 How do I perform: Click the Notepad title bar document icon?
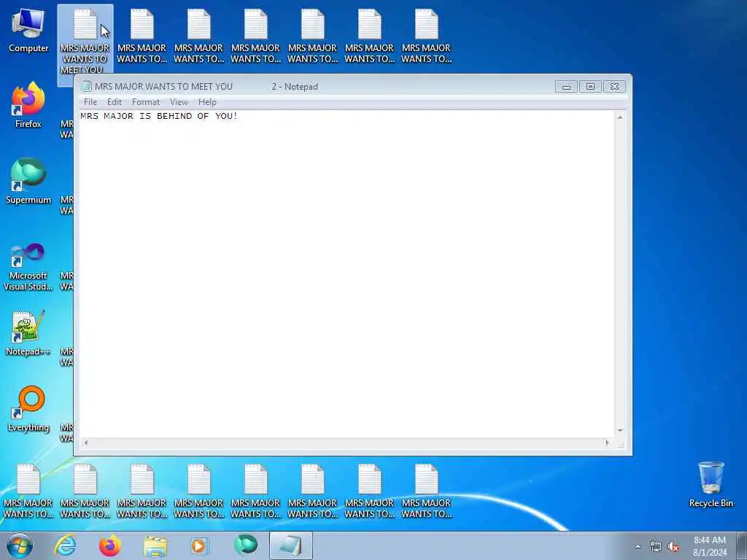(86, 86)
